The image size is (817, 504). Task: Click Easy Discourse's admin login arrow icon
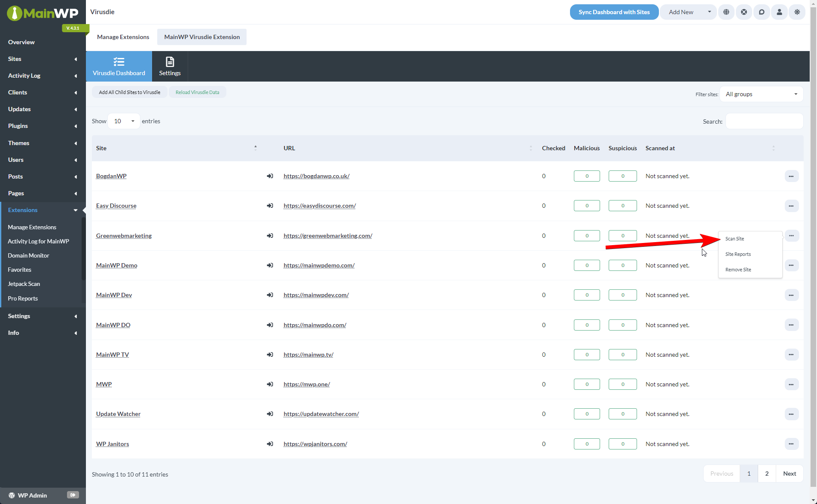270,206
